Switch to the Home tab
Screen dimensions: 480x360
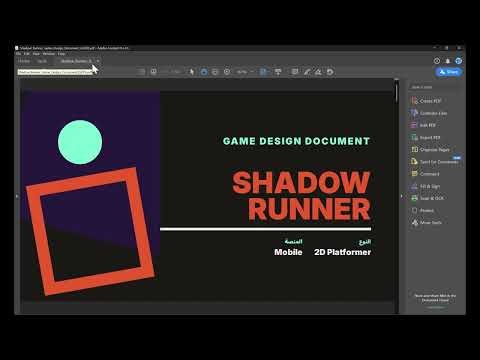pos(24,61)
